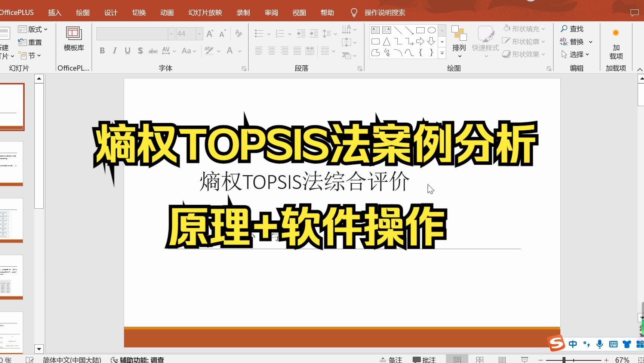This screenshot has height=363, width=644.
Task: Decrease font size with small A icon
Action: coord(222,34)
